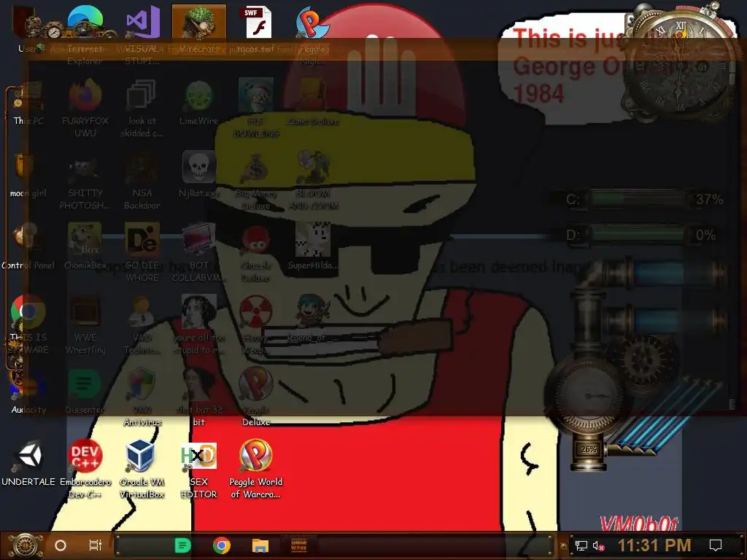Screen dimensions: 747x560
Task: Select the look at skidded c... icon
Action: click(142, 109)
